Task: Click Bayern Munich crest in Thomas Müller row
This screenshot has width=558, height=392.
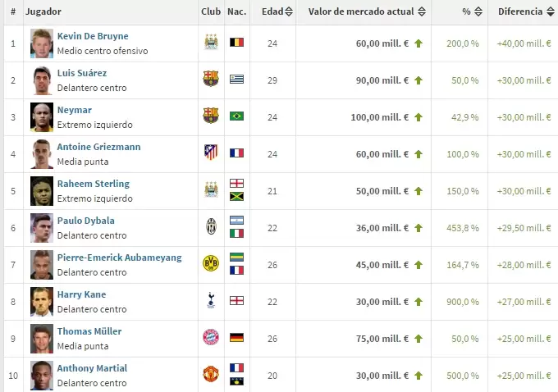Action: [211, 337]
